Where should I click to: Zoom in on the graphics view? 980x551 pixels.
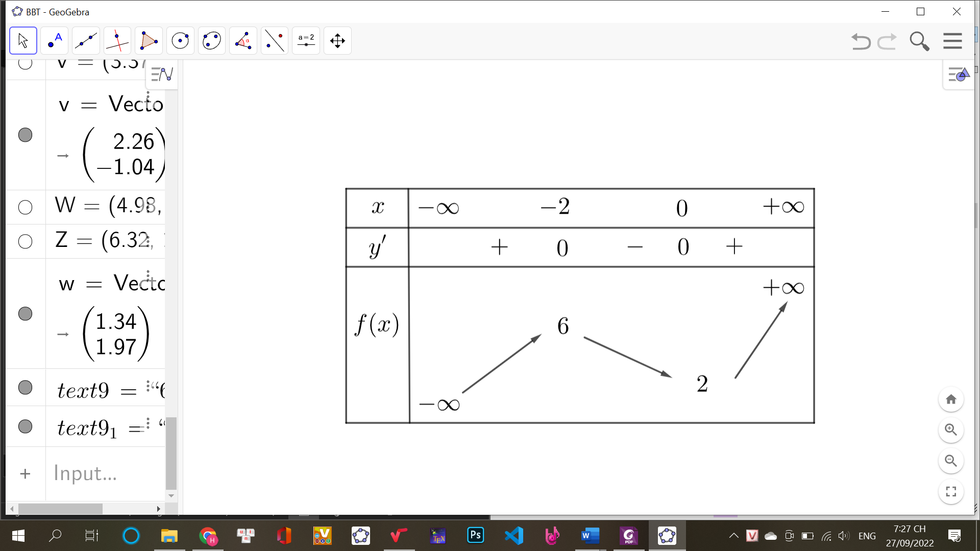point(950,430)
